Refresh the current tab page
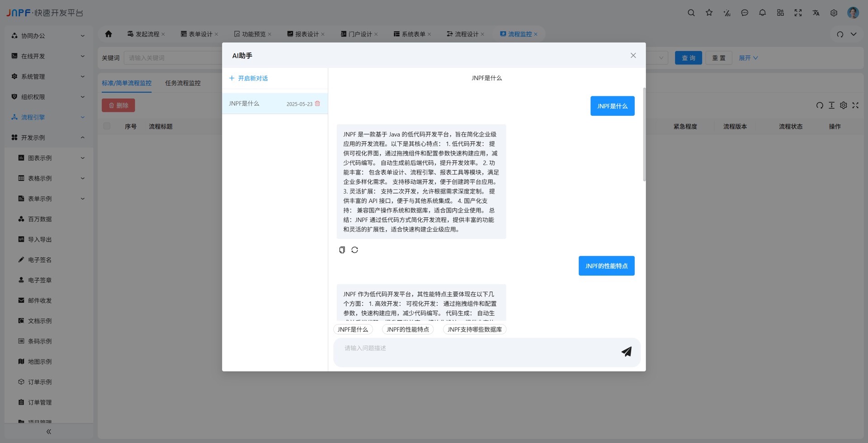Screen dimensions: 868x443 click(x=840, y=34)
